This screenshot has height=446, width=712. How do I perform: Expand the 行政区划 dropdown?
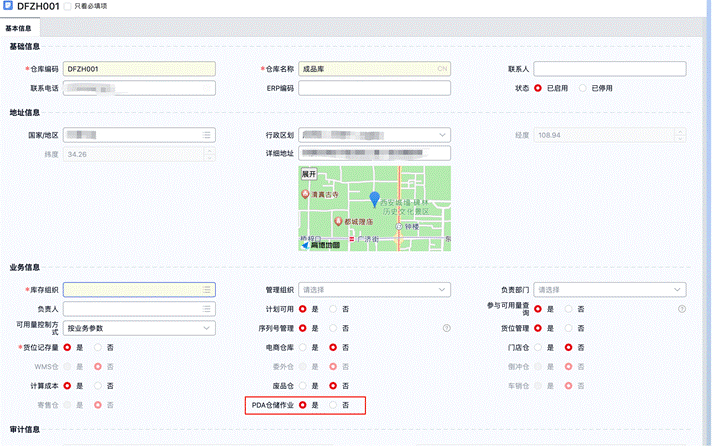(442, 135)
